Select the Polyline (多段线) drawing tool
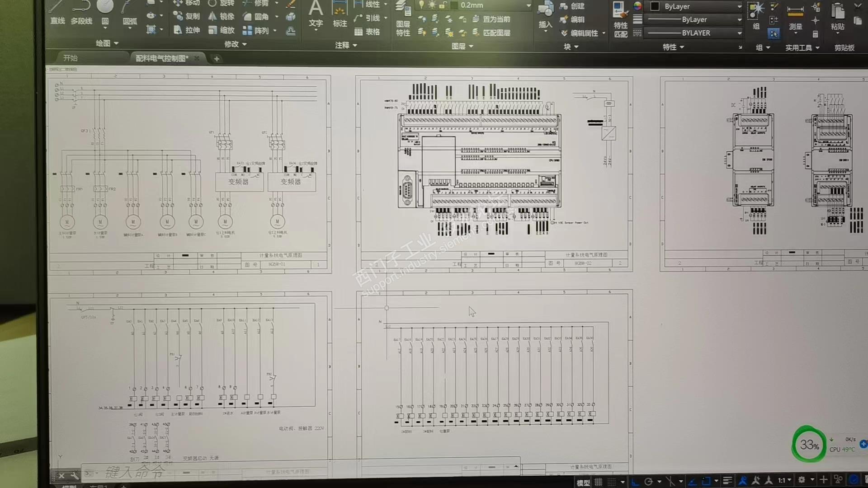 (81, 14)
